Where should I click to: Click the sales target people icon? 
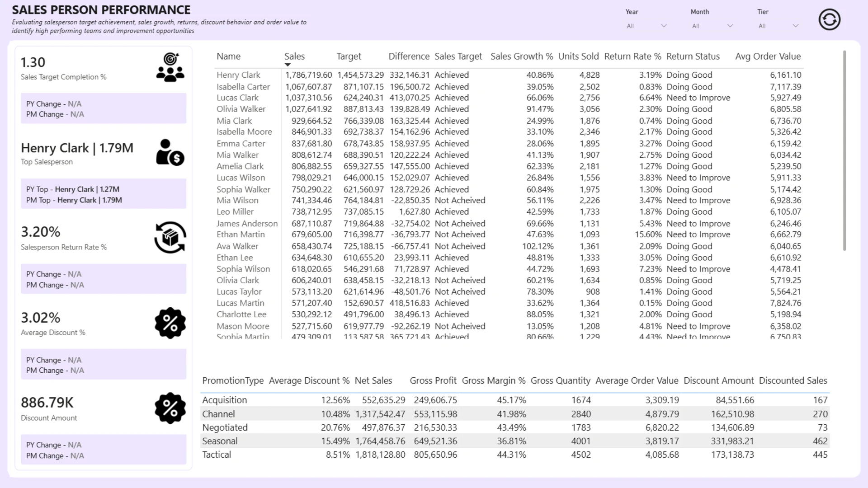pyautogui.click(x=170, y=67)
